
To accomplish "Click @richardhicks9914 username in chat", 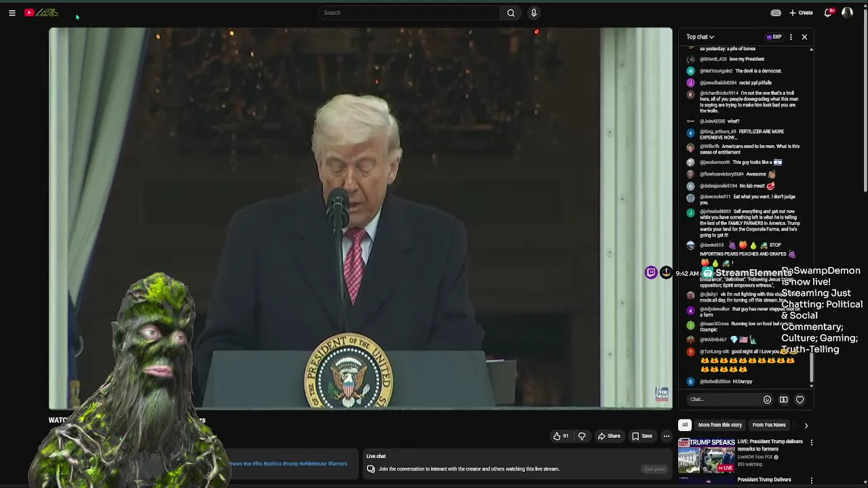I will [719, 93].
